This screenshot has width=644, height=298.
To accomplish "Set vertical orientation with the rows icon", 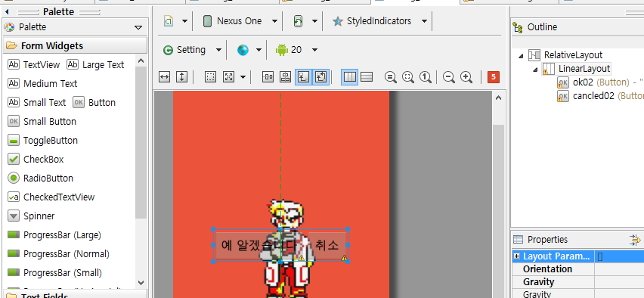I will 367,77.
